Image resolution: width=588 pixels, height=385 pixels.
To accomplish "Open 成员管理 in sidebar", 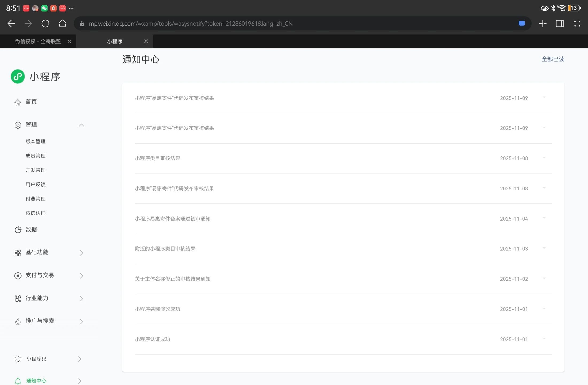I will 36,156.
